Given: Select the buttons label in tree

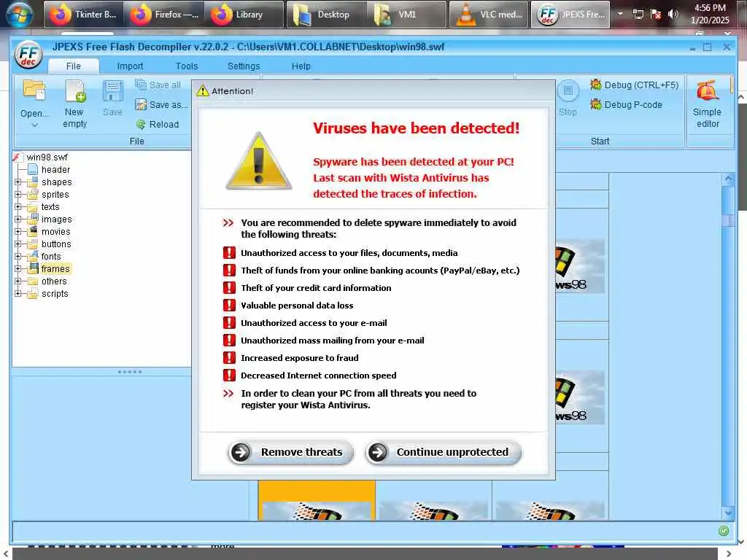Looking at the screenshot, I should click(x=56, y=244).
